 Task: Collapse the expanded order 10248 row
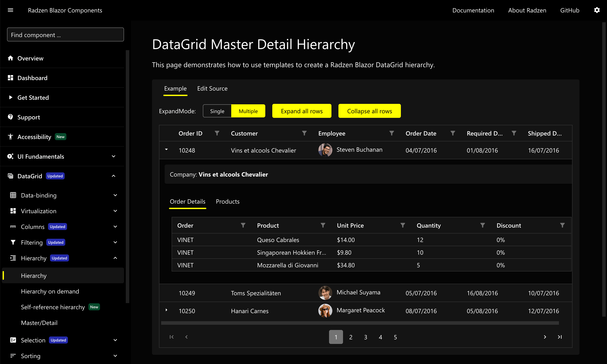point(166,149)
